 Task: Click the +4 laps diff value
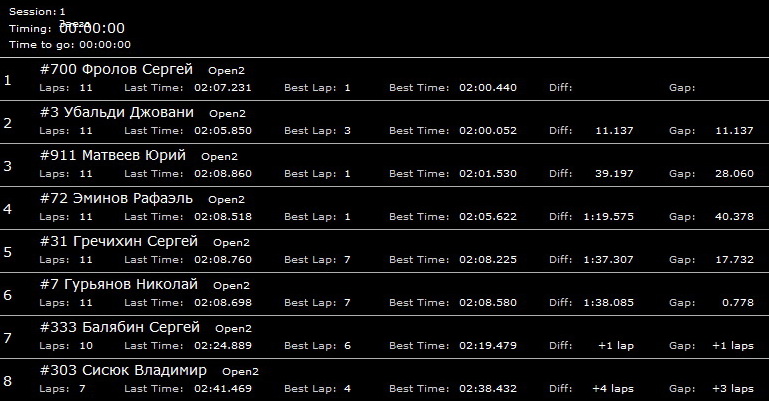point(613,389)
